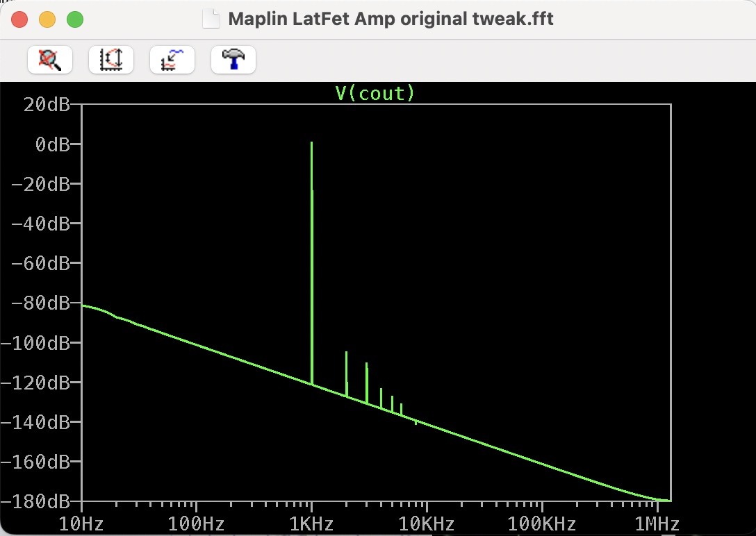The height and width of the screenshot is (536, 756).
Task: Maximize the window with green button
Action: (x=75, y=19)
